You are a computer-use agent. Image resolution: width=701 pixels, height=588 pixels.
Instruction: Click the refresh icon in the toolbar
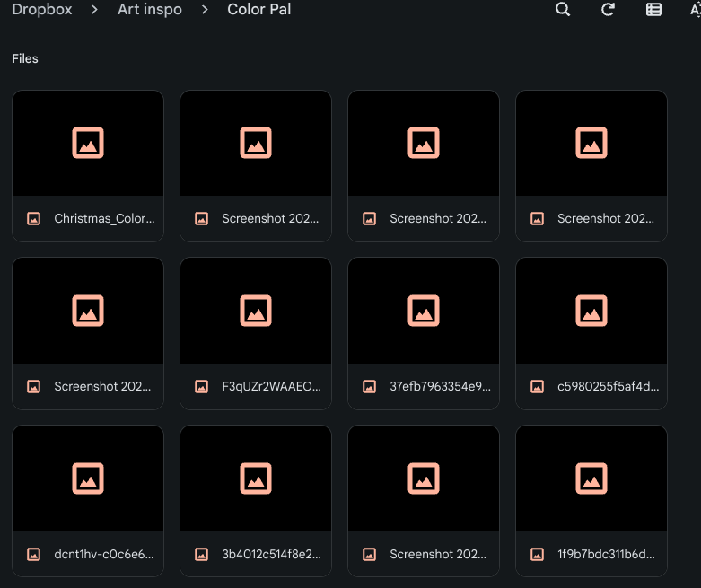(608, 10)
